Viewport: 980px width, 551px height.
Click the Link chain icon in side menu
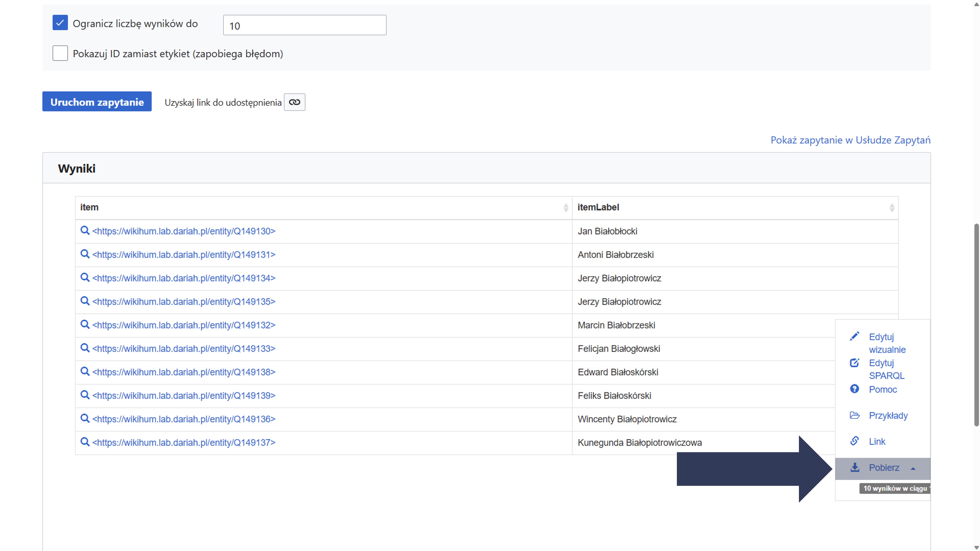[854, 441]
